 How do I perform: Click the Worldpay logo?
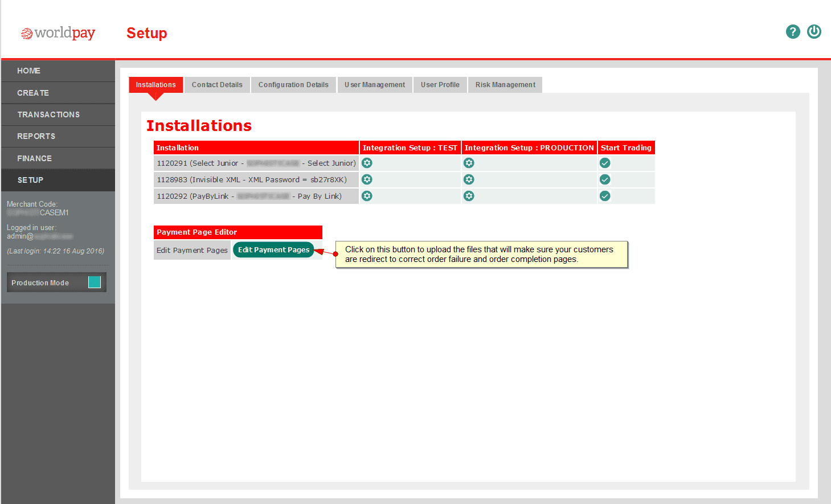(x=58, y=33)
